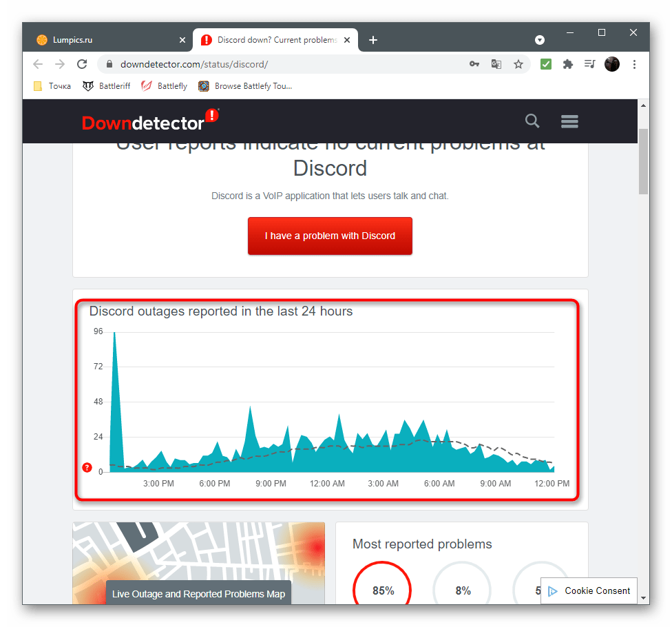The height and width of the screenshot is (627, 672).
Task: Open the media control playlist icon
Action: (589, 64)
